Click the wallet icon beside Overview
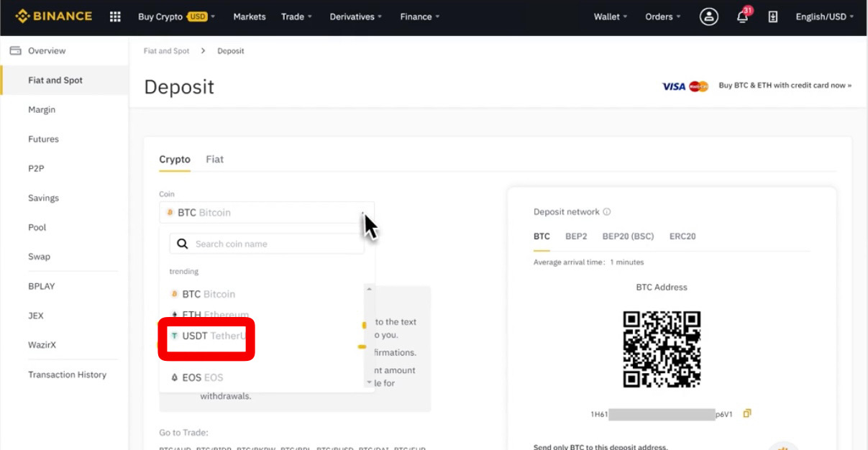868x450 pixels. pyautogui.click(x=15, y=51)
